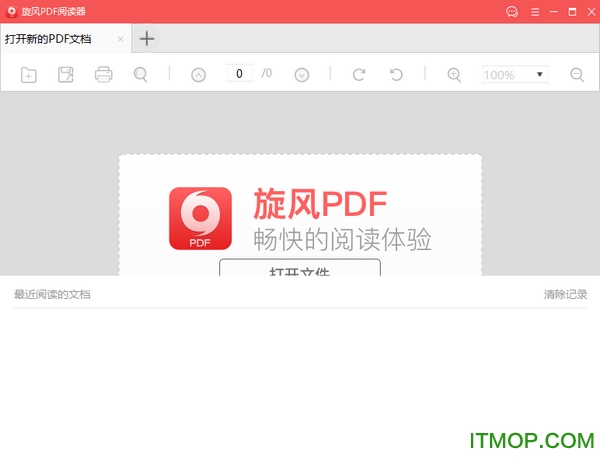
Task: Add a new tab with plus button
Action: click(x=147, y=39)
